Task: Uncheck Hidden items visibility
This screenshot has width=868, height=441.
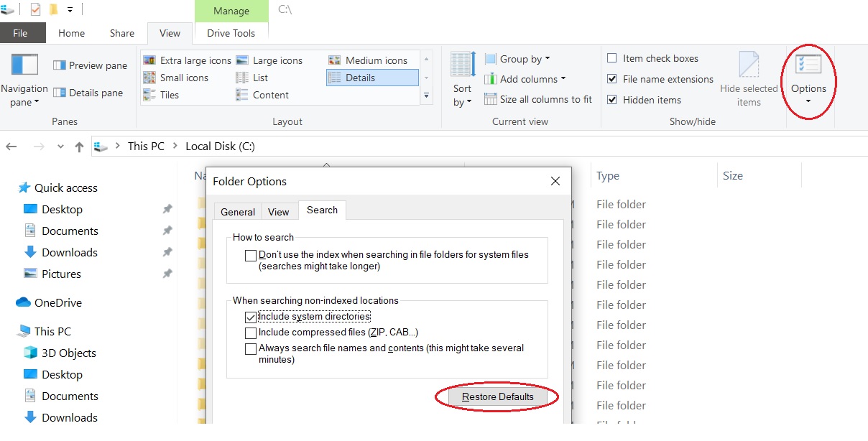Action: (613, 100)
